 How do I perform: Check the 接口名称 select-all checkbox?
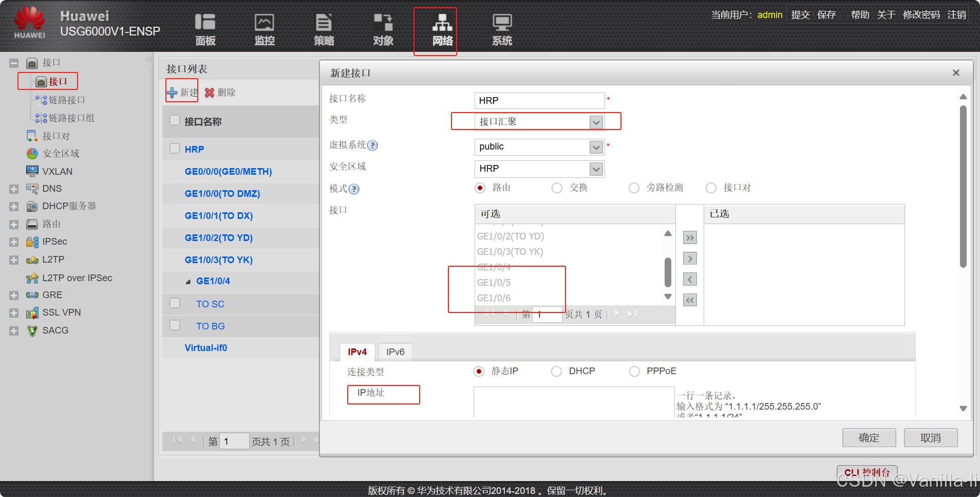pyautogui.click(x=175, y=120)
